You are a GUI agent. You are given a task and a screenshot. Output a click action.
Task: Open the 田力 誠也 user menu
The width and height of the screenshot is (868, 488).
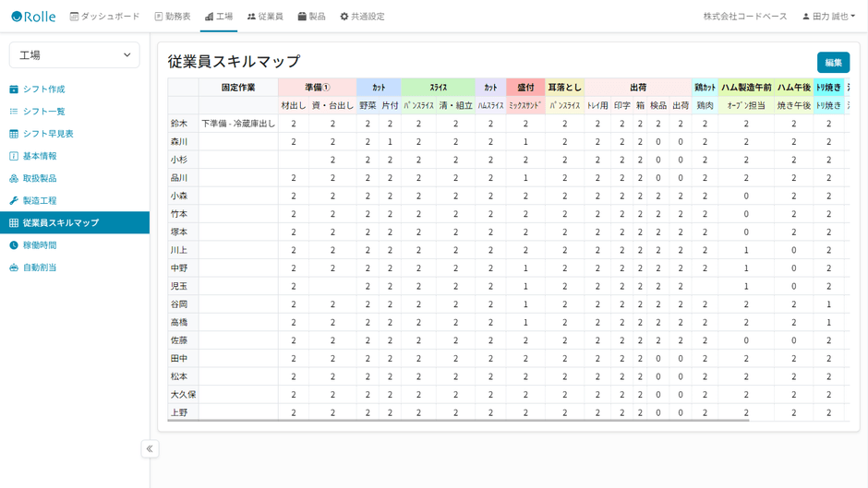(x=828, y=17)
